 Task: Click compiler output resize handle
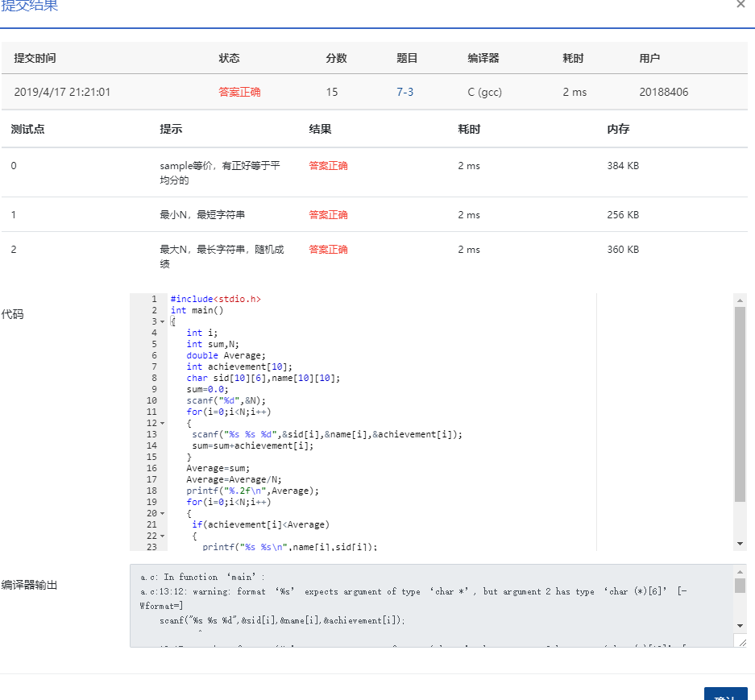point(742,643)
